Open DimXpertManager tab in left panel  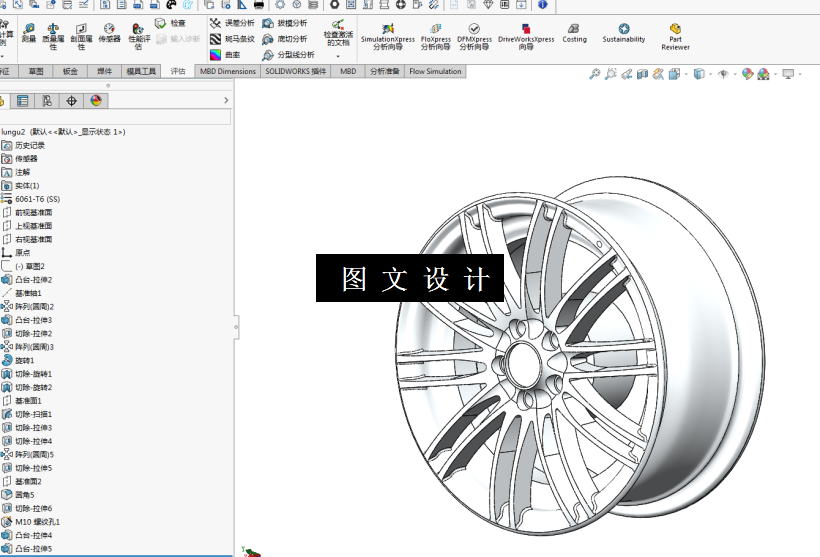72,100
